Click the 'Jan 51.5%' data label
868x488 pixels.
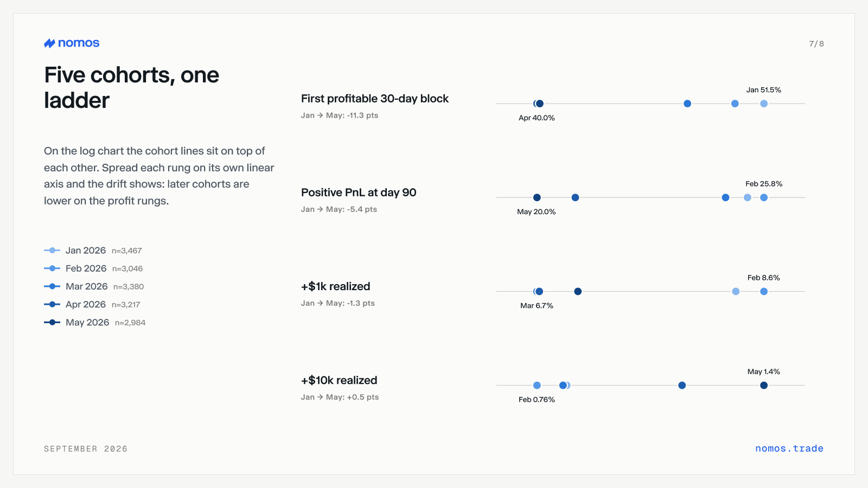pos(764,90)
